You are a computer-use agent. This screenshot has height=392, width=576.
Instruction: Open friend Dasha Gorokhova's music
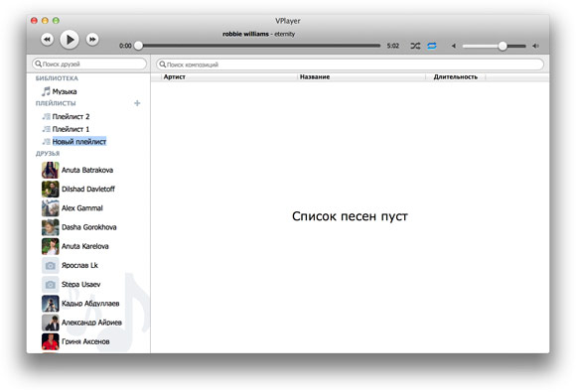[x=89, y=227]
